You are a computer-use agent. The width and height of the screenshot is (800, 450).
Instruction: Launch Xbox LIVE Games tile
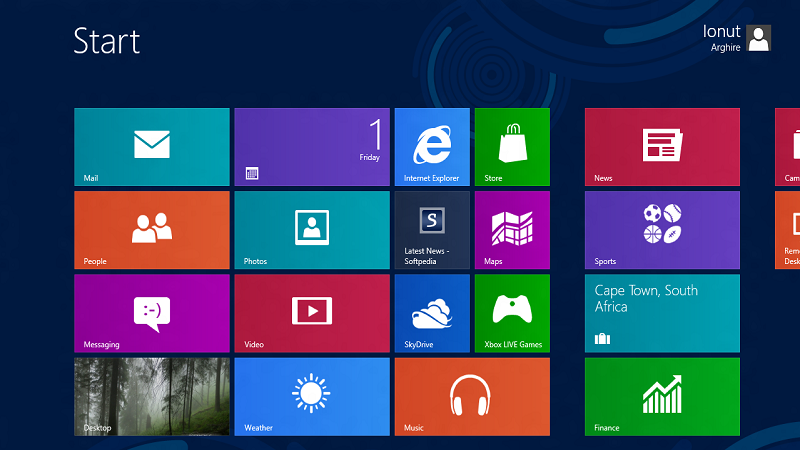pos(512,313)
